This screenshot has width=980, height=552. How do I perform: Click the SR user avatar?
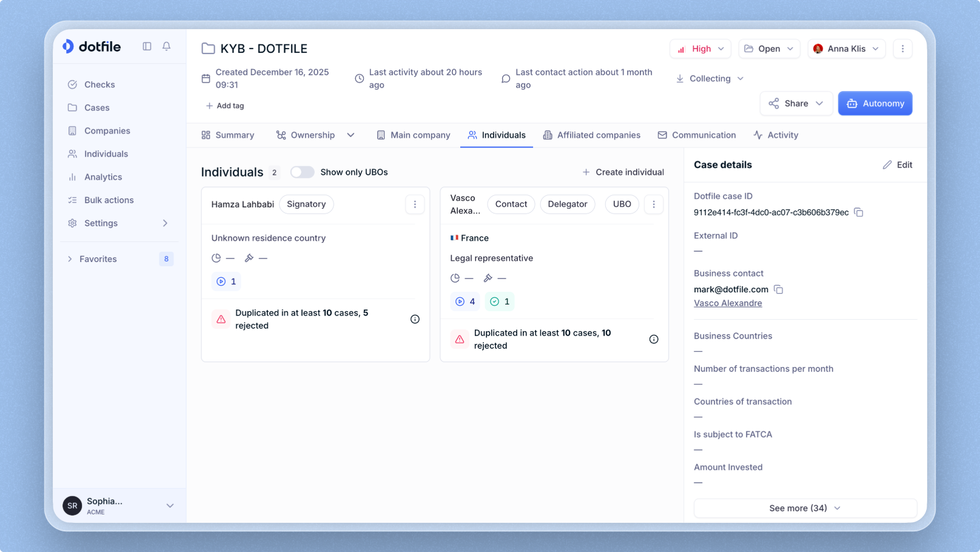click(72, 506)
